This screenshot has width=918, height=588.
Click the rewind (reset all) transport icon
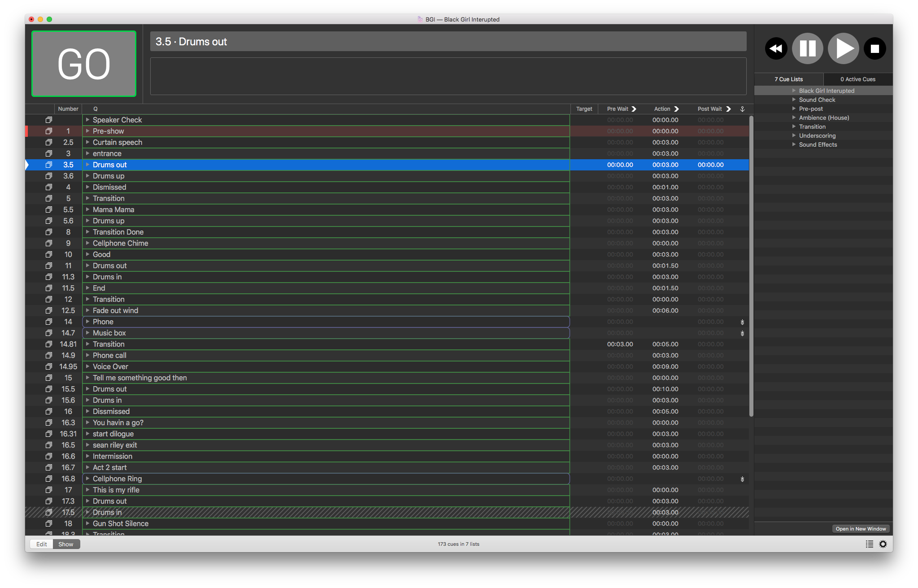(776, 48)
